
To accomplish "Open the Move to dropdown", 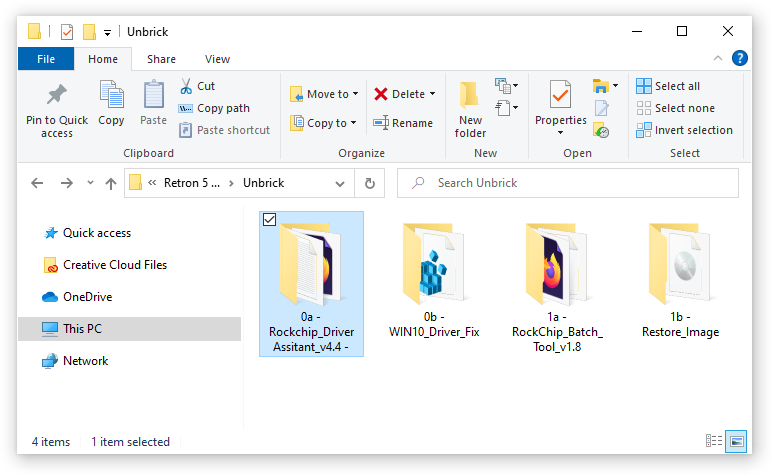I will point(324,94).
